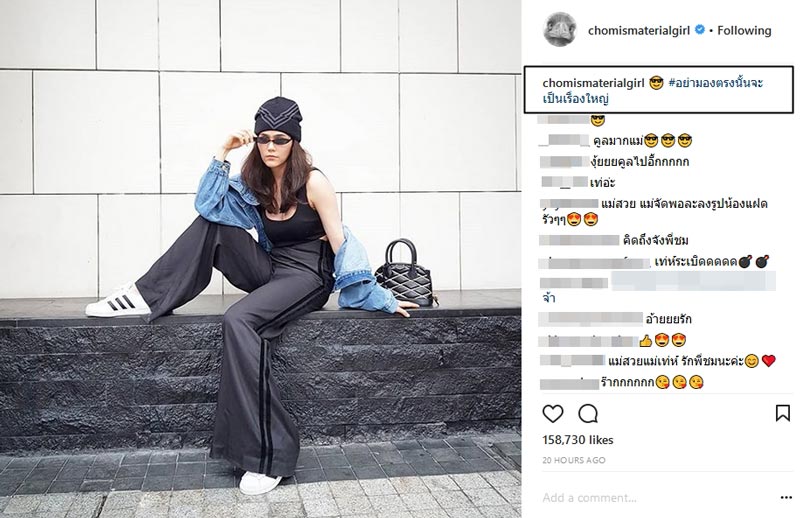
Task: Open commenter name beside ร๊ากกกกกก comment
Action: pos(569,383)
